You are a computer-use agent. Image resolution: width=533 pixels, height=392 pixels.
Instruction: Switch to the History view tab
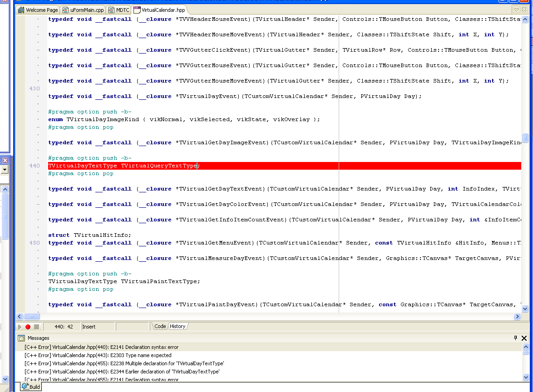click(x=178, y=326)
